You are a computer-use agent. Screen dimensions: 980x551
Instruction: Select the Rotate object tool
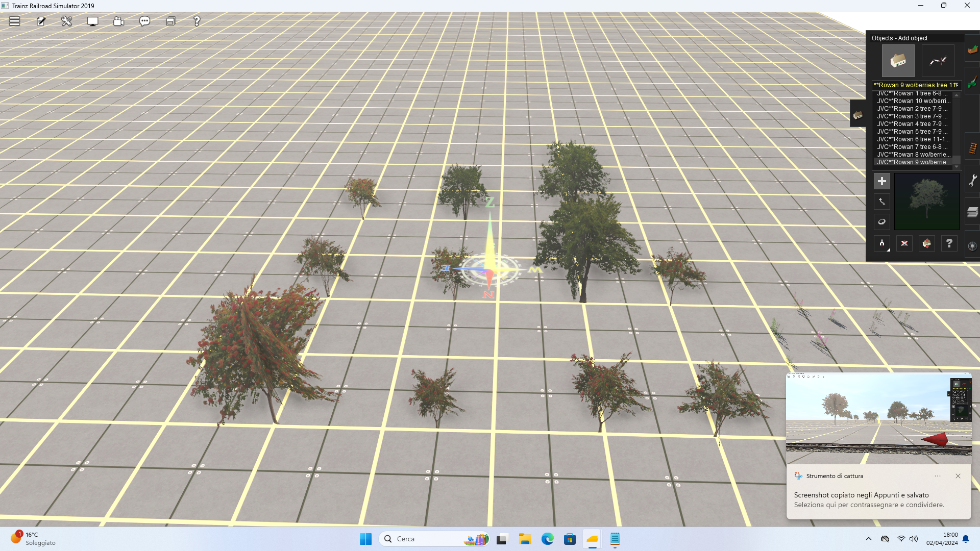(x=881, y=222)
